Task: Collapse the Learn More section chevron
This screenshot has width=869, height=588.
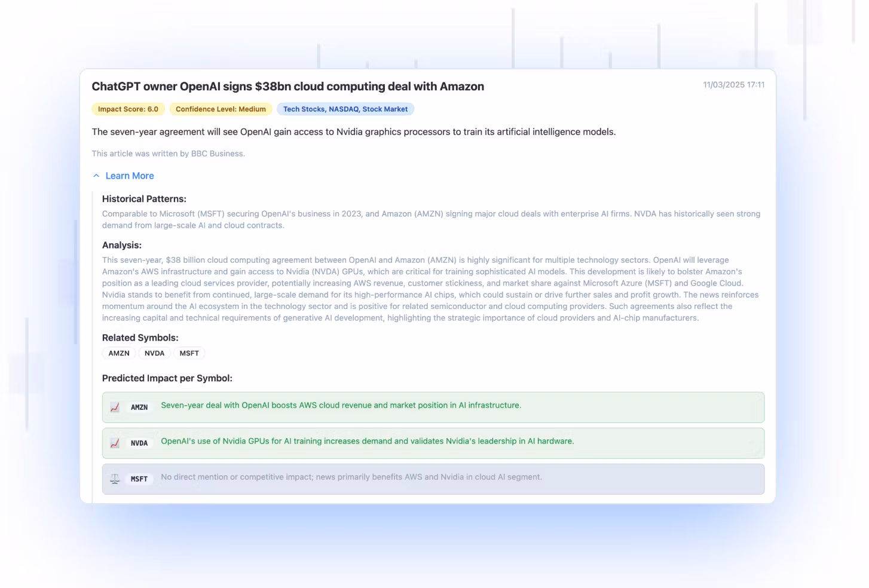Action: [x=96, y=176]
